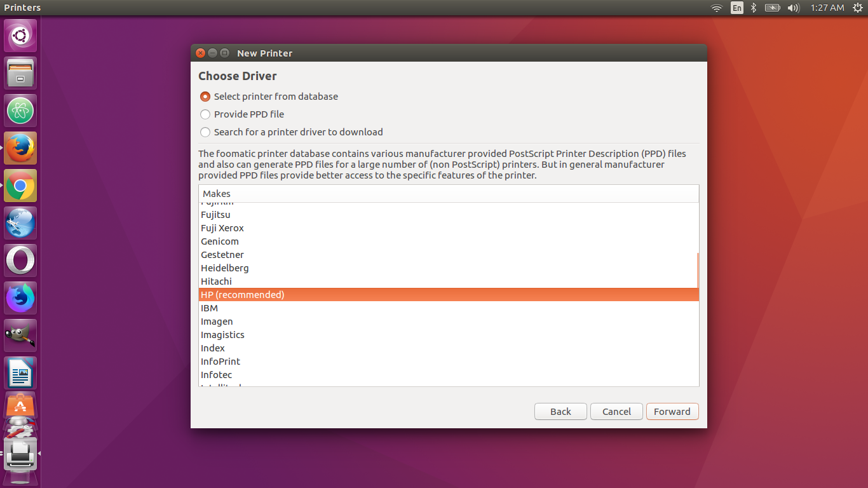This screenshot has width=868, height=488.
Task: Click the Printers icon in the dock
Action: tap(20, 454)
